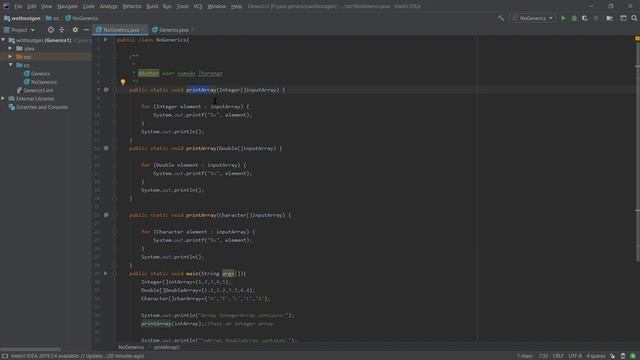Click highlighted printArray text on line 7
Image resolution: width=640 pixels, height=360 pixels.
pos(201,90)
